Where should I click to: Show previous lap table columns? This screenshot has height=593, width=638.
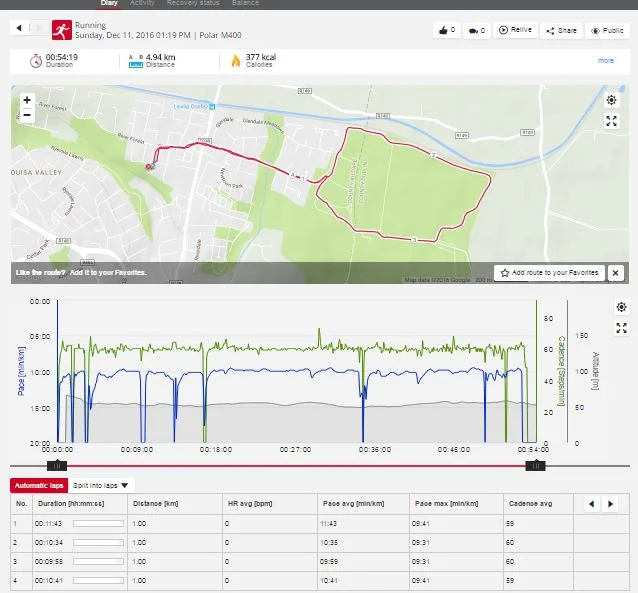coord(592,504)
